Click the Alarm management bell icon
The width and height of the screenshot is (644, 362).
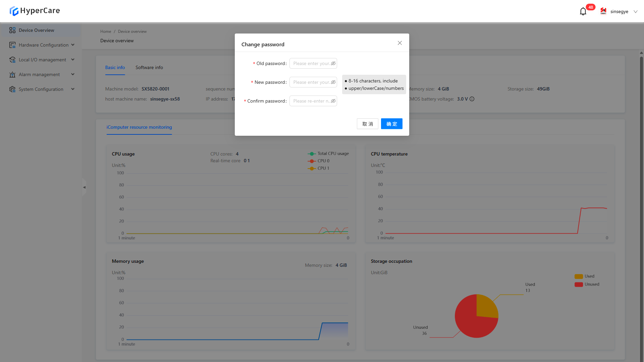click(12, 74)
